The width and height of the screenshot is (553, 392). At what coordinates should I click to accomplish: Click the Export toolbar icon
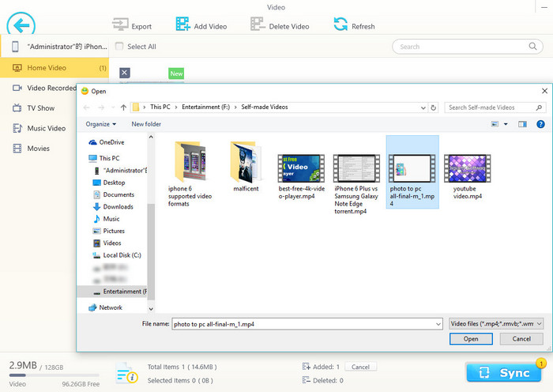coord(120,24)
